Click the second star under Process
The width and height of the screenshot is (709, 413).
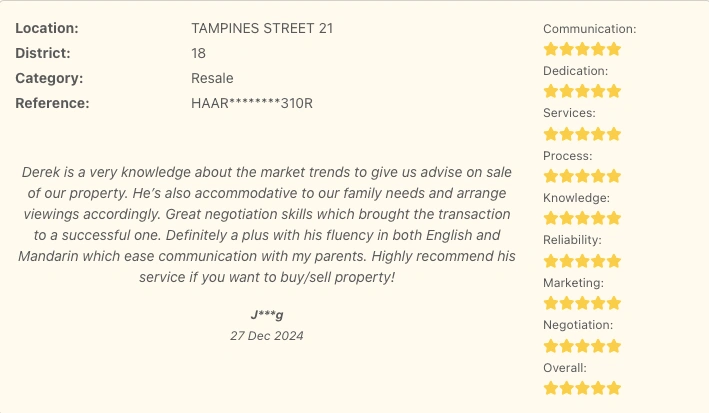(567, 176)
